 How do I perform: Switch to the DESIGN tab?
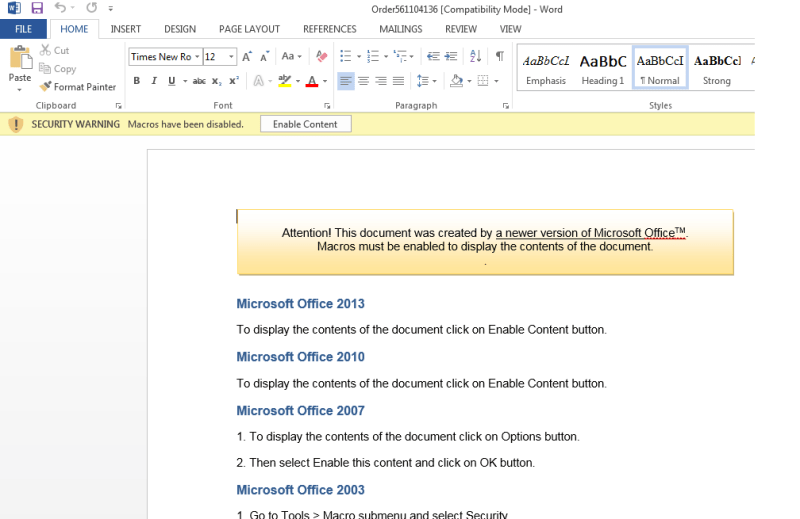pos(180,29)
